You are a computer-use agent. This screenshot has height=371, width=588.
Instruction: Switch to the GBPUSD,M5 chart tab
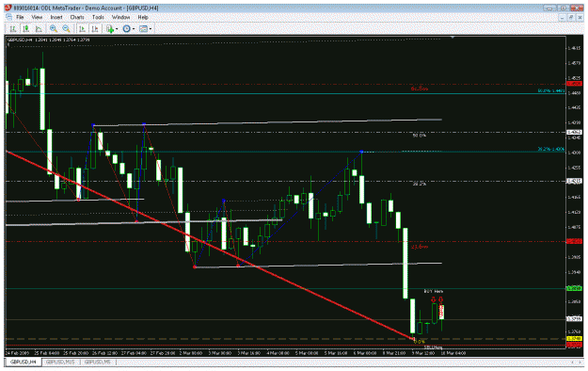[97, 362]
